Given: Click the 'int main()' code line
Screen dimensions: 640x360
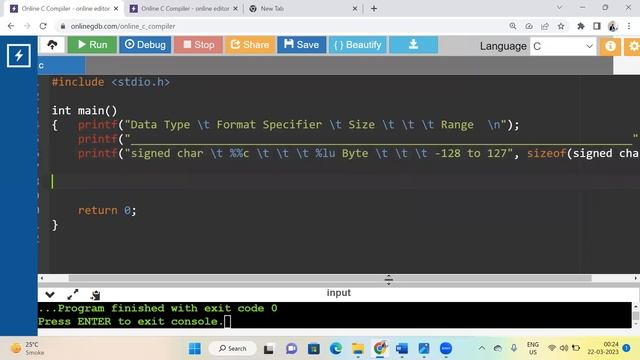Looking at the screenshot, I should pyautogui.click(x=84, y=111).
